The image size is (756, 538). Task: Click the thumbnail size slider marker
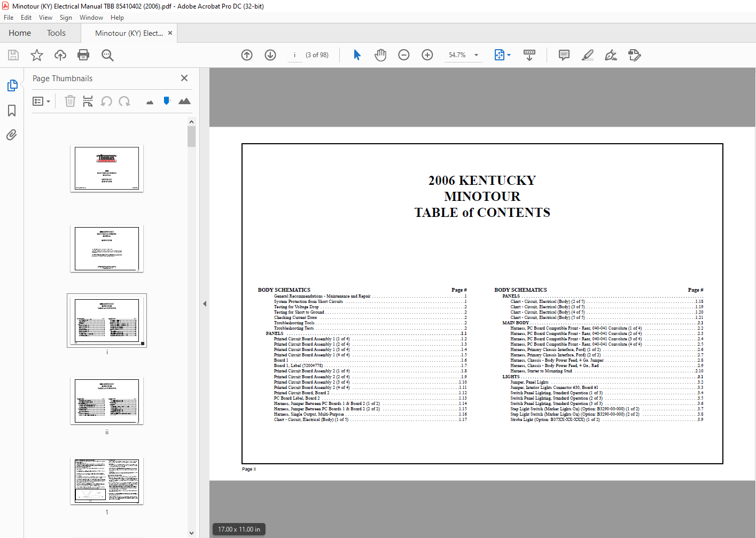[x=167, y=100]
